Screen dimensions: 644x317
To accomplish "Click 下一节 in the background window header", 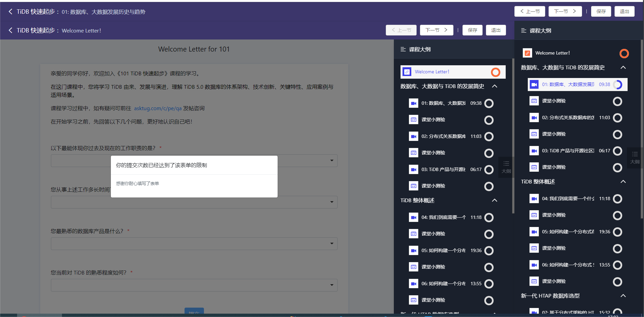I will click(565, 11).
